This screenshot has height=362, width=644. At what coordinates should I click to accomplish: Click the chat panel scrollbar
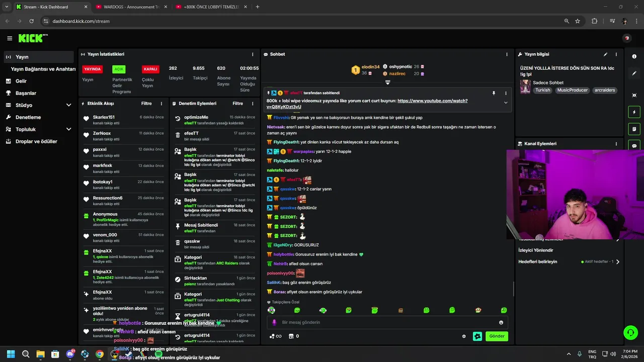(x=513, y=289)
